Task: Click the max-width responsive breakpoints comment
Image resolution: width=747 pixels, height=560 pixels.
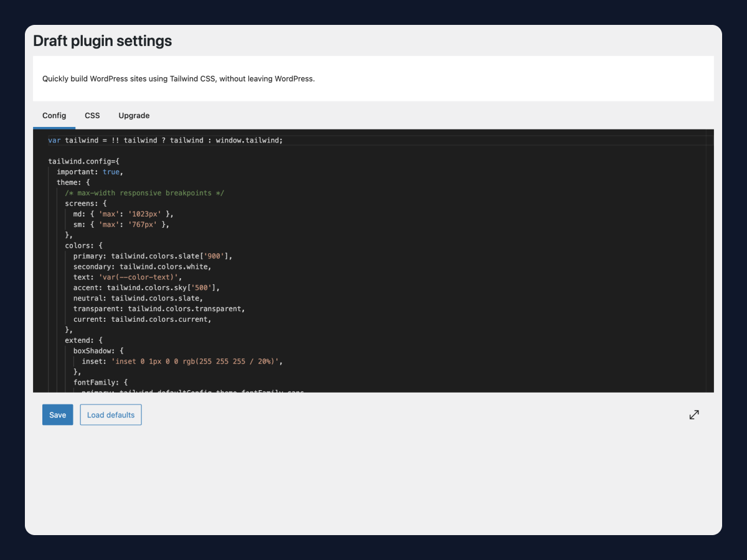Action: click(x=144, y=193)
